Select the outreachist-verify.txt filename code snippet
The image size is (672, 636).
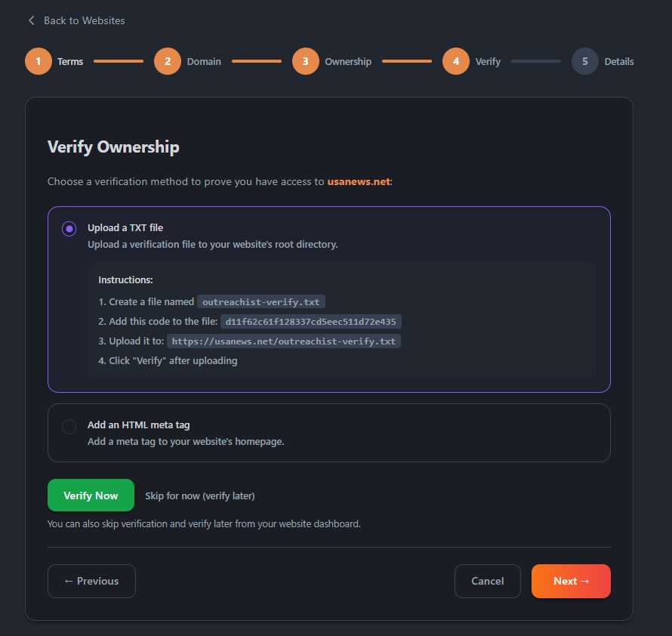260,301
